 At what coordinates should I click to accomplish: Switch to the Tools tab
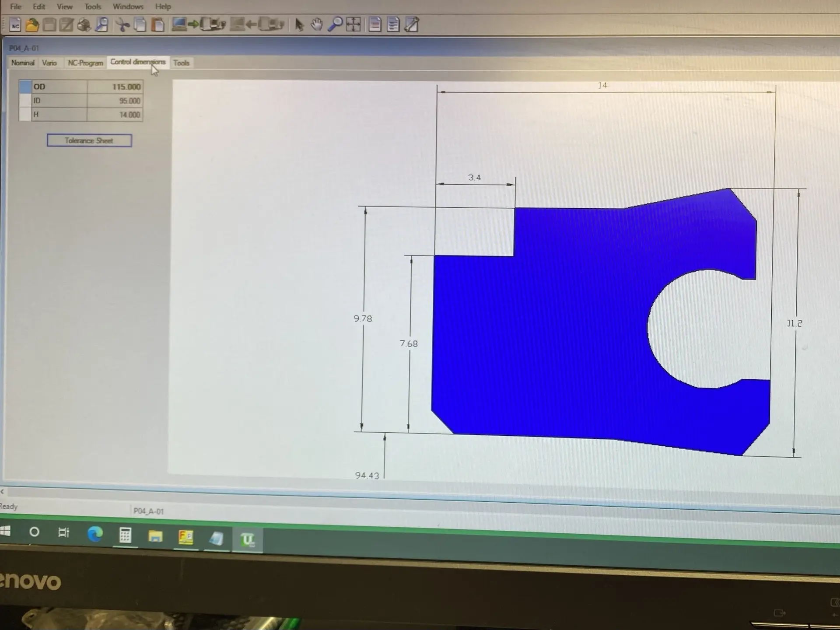coord(181,63)
